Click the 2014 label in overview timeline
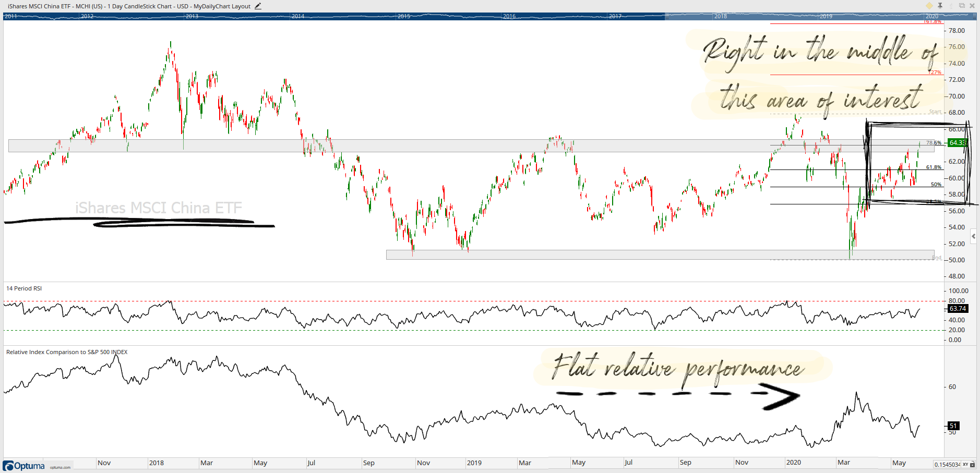980x473 pixels. (298, 16)
